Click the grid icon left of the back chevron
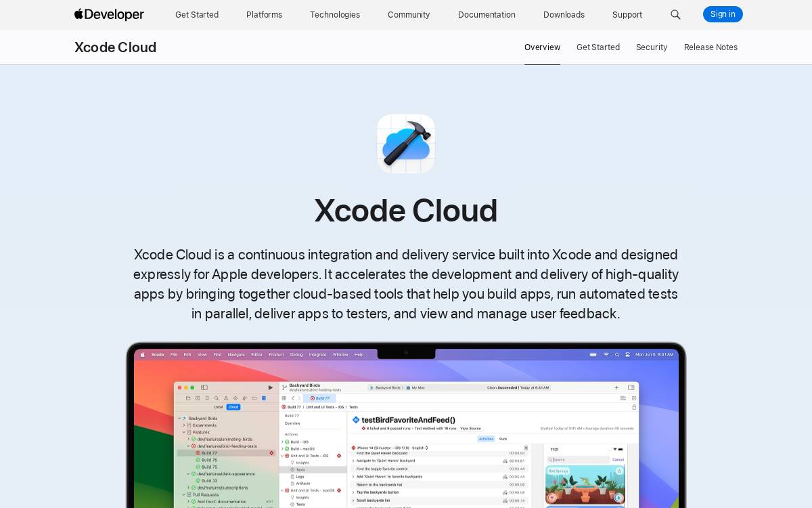Screen dimensions: 812x508 point(284,398)
